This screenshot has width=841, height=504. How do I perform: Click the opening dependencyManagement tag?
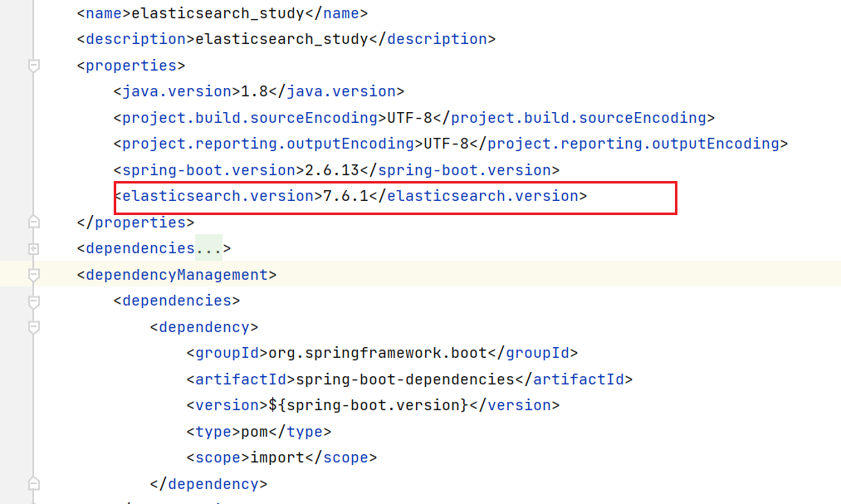point(177,275)
